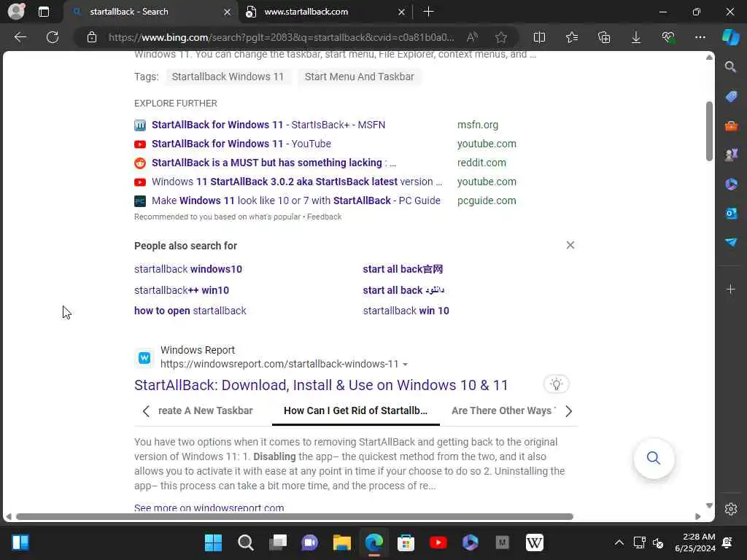Open sidebar settings gear icon
The height and width of the screenshot is (560, 747).
(x=731, y=509)
